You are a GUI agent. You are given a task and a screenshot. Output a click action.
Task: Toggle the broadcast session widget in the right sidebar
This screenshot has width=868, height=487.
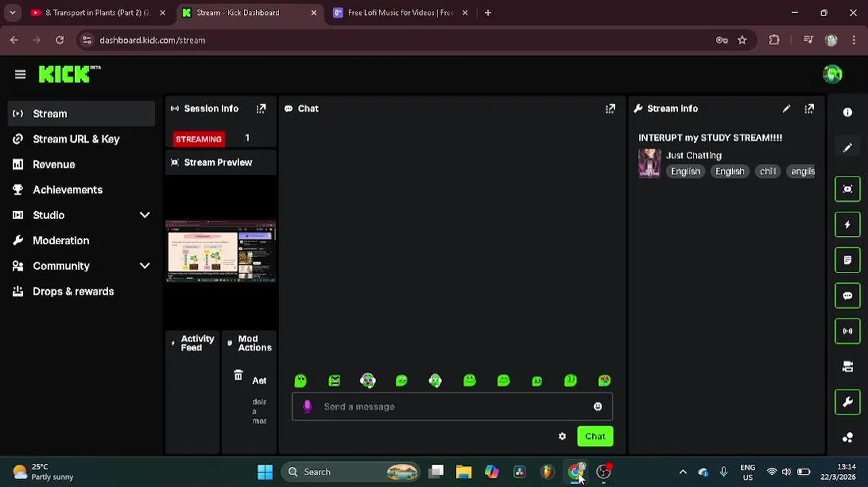coord(847,331)
